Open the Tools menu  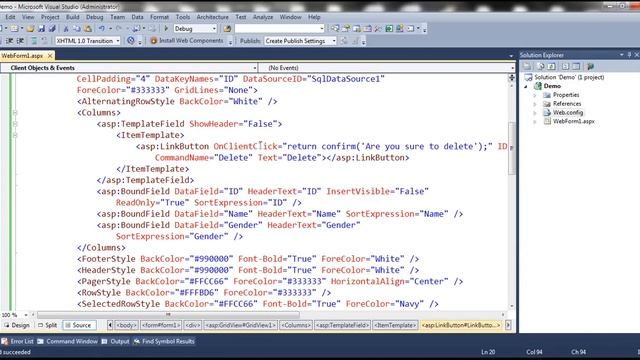(183, 17)
